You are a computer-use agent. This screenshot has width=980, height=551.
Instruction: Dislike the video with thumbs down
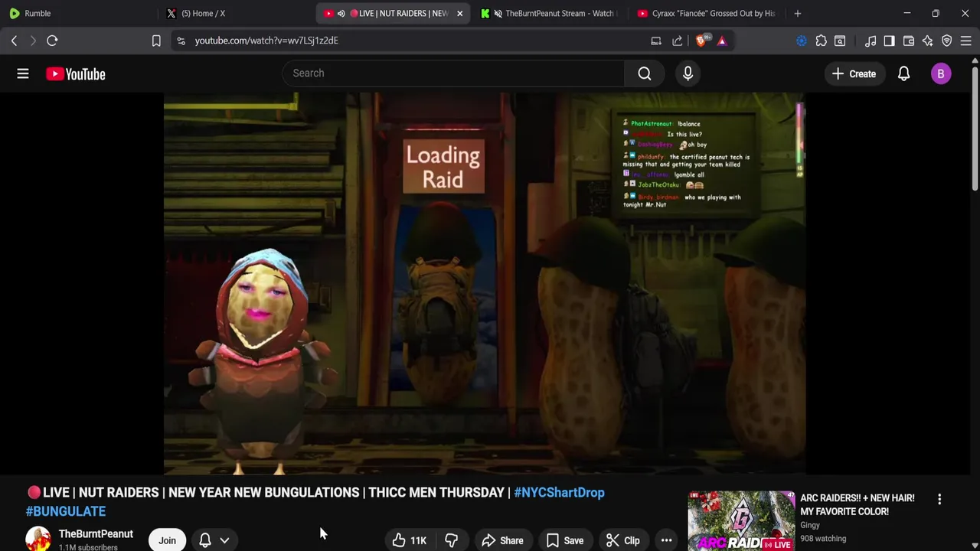point(451,540)
